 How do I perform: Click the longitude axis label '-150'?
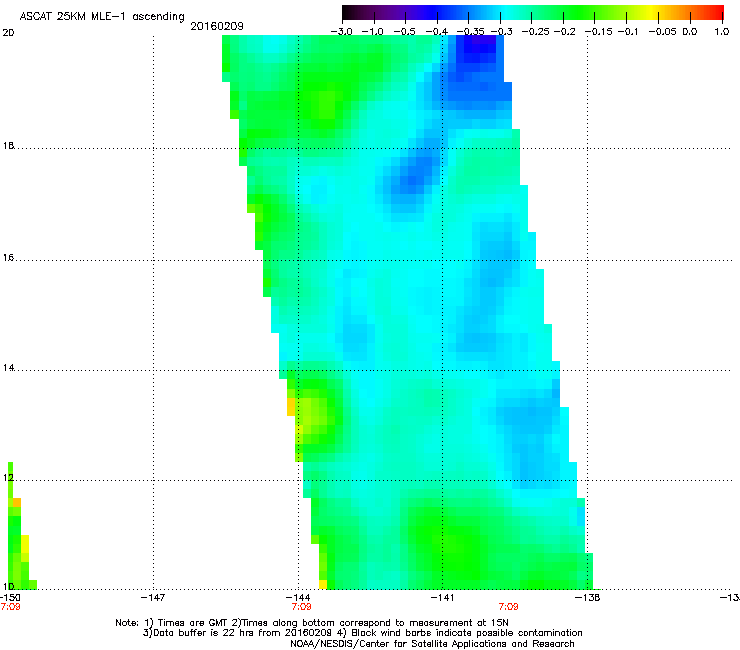tap(10, 598)
